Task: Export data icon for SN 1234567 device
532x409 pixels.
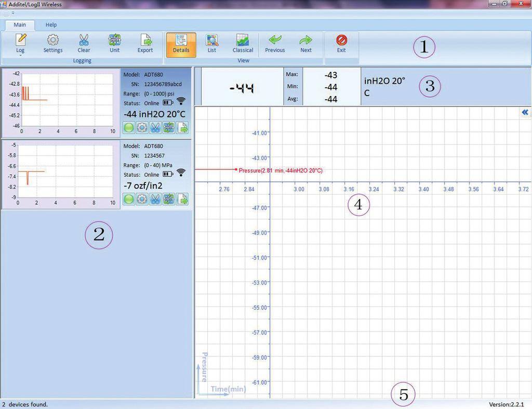Action: [182, 199]
